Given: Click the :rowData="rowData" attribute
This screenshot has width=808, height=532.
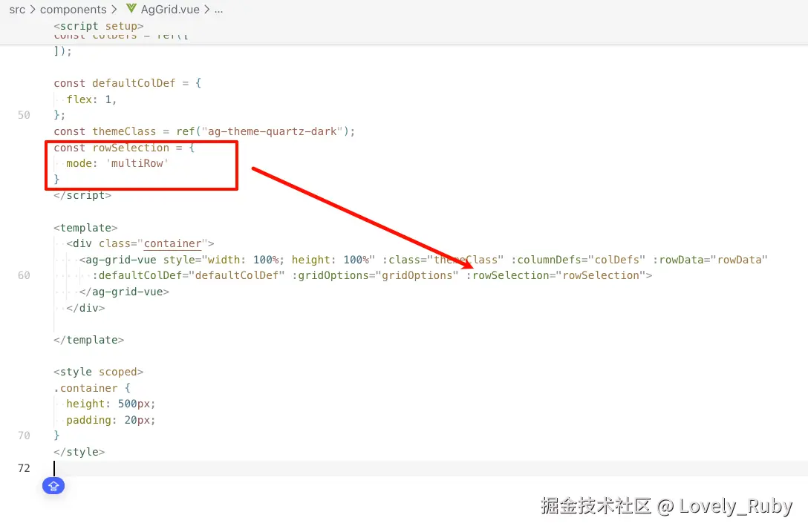Looking at the screenshot, I should [x=710, y=260].
